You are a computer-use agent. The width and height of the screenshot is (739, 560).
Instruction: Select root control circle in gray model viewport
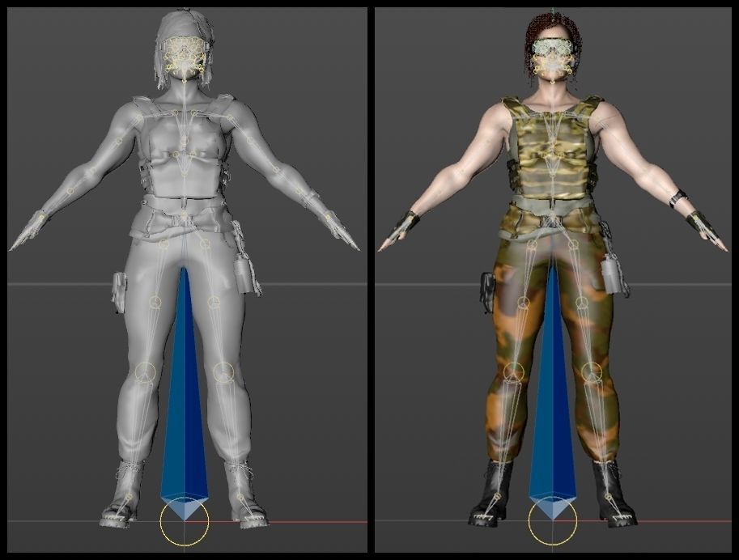[x=184, y=521]
